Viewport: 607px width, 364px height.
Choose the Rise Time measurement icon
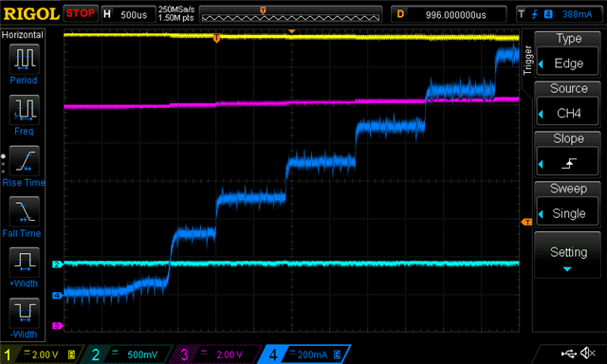pyautogui.click(x=24, y=160)
